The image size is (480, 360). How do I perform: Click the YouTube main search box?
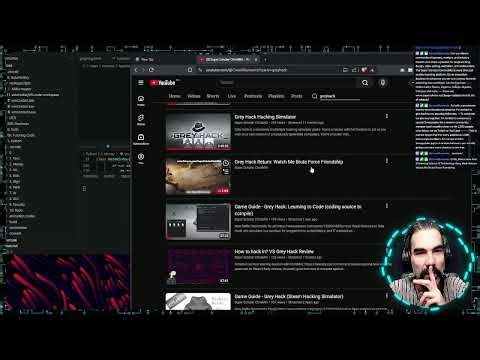(x=287, y=82)
